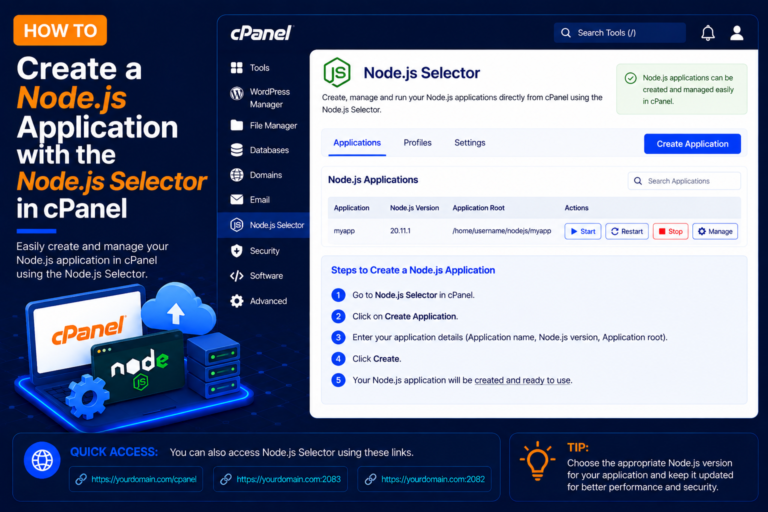Open File Manager folder icon
Viewport: 768px width, 512px height.
[x=237, y=125]
